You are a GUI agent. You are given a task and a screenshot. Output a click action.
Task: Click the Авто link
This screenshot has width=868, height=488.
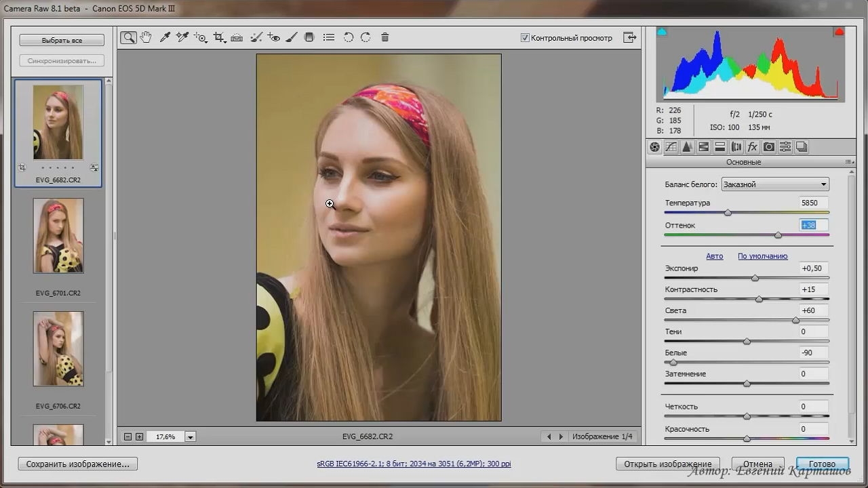[715, 256]
